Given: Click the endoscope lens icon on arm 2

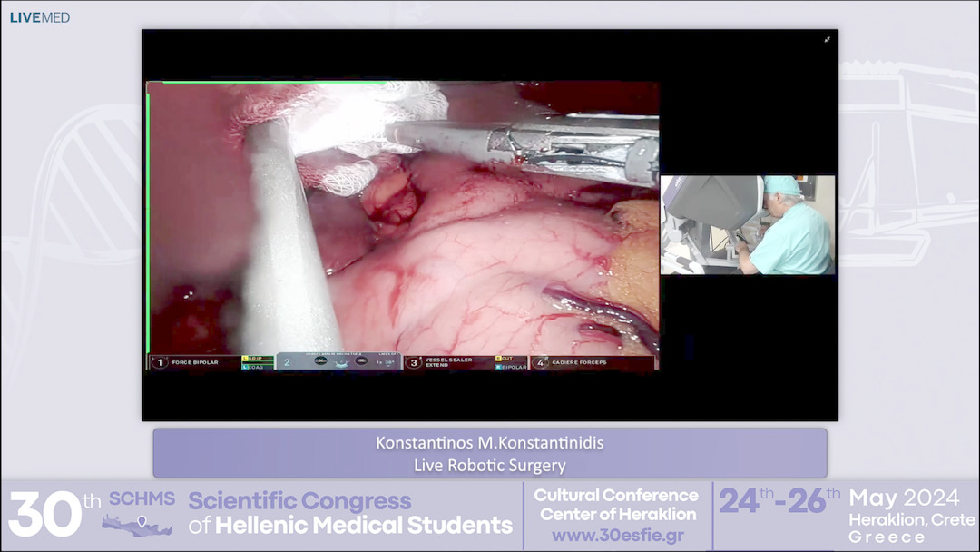Looking at the screenshot, I should pos(322,360).
